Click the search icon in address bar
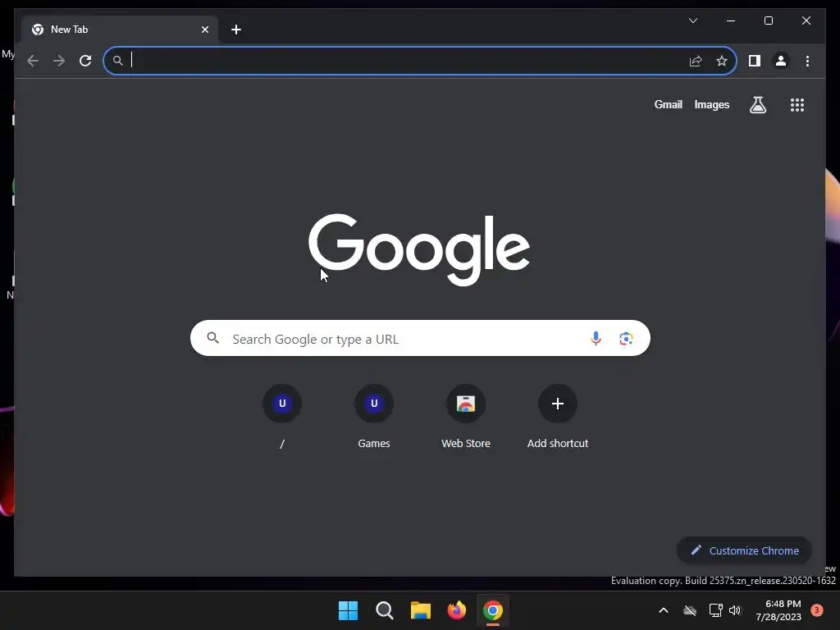Screen dimensions: 840x630 [x=118, y=61]
